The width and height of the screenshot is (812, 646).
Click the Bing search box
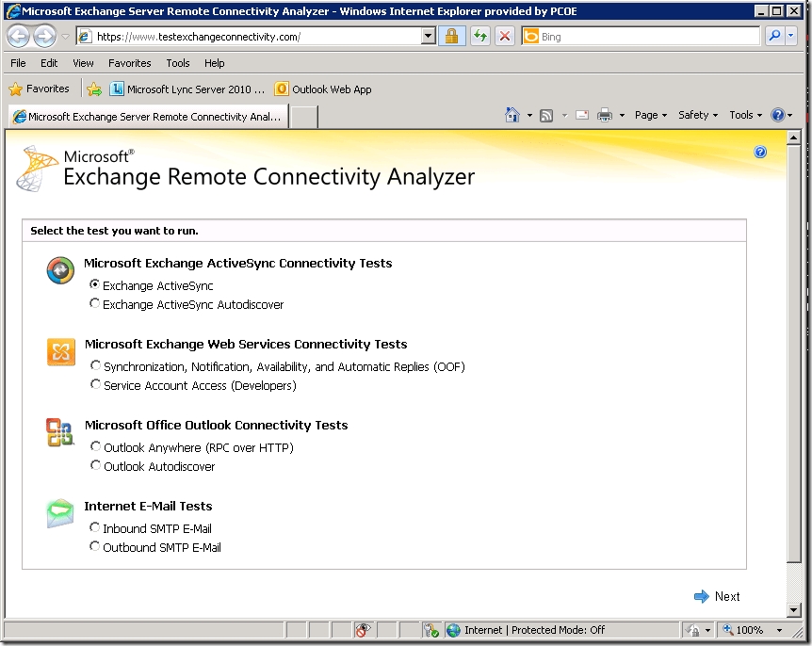click(x=641, y=36)
